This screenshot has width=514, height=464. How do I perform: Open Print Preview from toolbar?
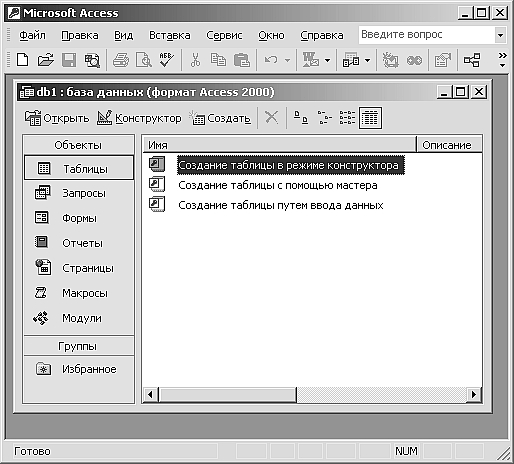point(144,60)
